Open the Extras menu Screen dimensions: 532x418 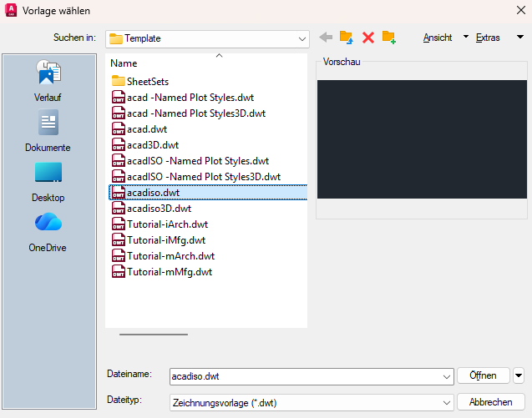tap(490, 38)
